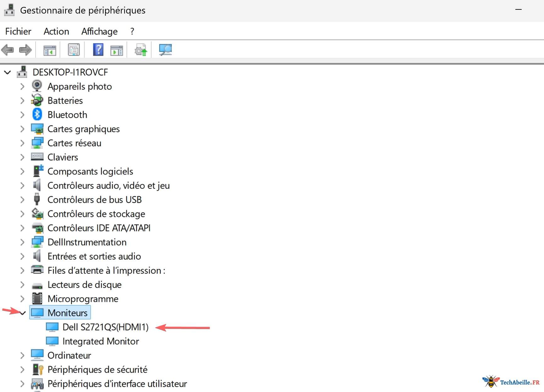Click the Show/Hide console tree toolbar icon

click(50, 50)
